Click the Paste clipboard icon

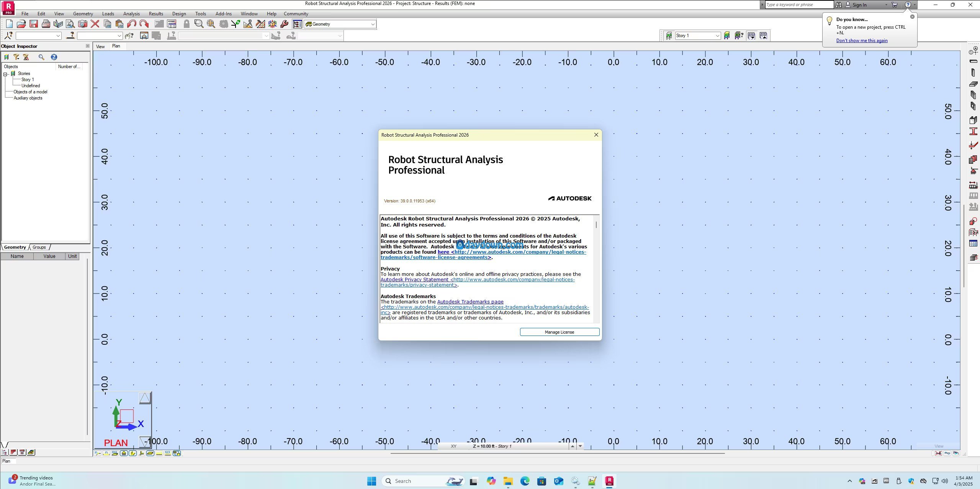coord(119,24)
